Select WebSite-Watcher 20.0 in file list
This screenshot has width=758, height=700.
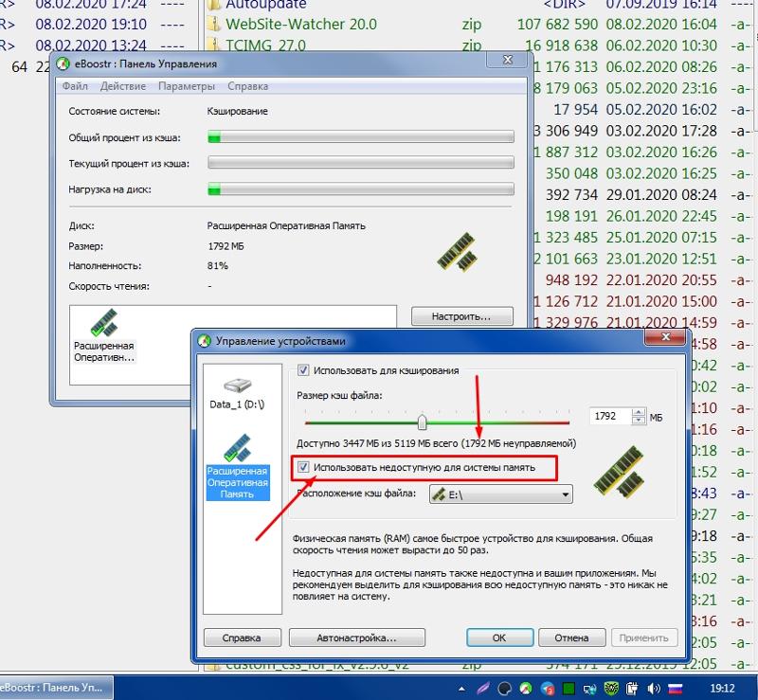pyautogui.click(x=301, y=24)
